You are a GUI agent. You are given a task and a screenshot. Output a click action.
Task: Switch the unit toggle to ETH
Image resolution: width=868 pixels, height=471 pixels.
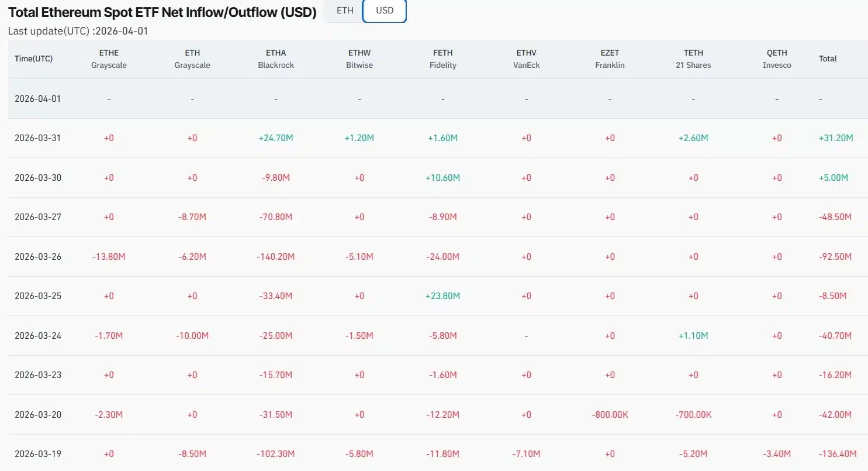[345, 11]
